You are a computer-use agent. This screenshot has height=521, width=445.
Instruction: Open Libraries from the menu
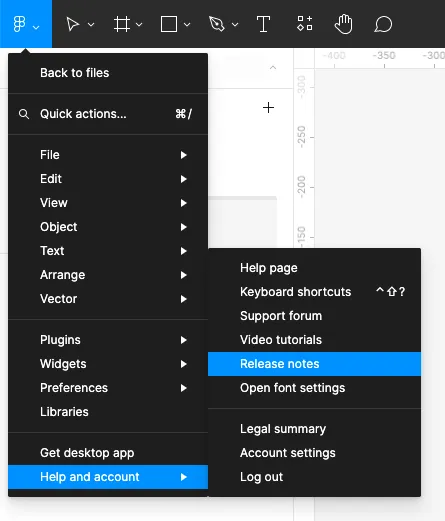pyautogui.click(x=108, y=412)
